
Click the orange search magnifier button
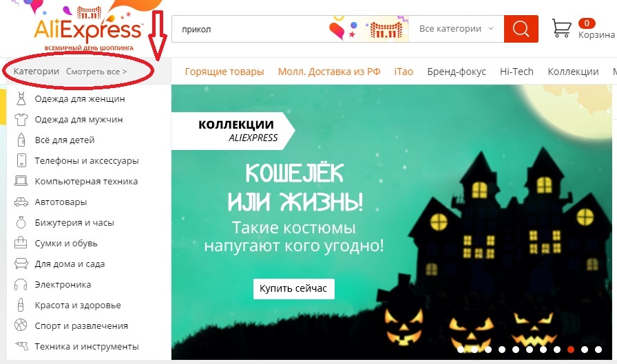(521, 29)
